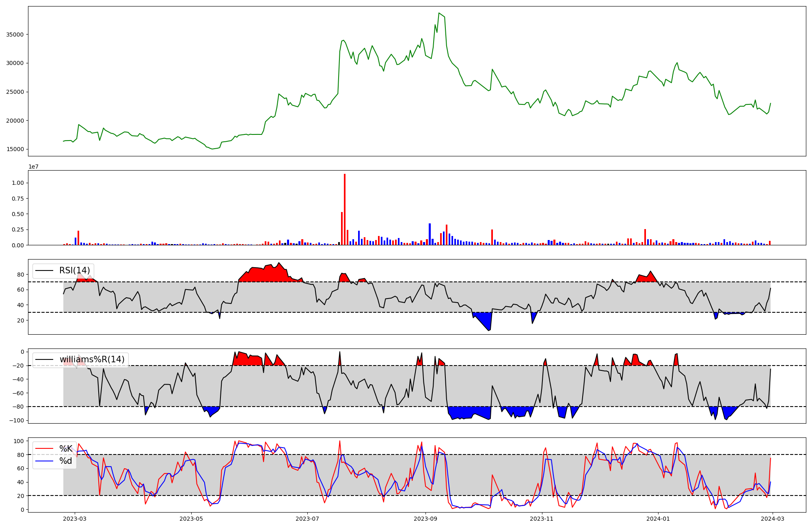Click the 35000 price axis label
The width and height of the screenshot is (812, 528).
tap(15, 35)
